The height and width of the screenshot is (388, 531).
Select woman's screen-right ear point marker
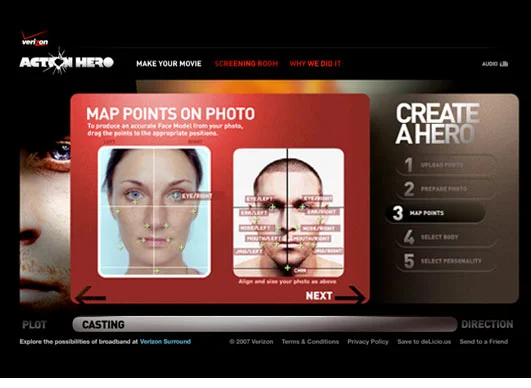tap(193, 212)
